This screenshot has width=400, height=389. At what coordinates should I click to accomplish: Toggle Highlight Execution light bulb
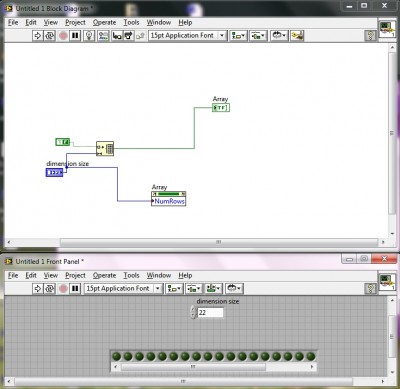[89, 36]
